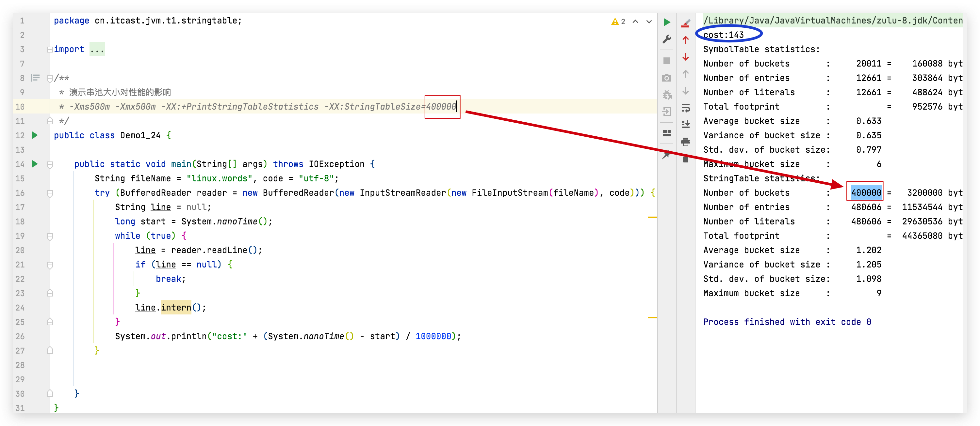Go to next highlighted warning chevron
Image resolution: width=980 pixels, height=426 pixels.
(x=649, y=22)
